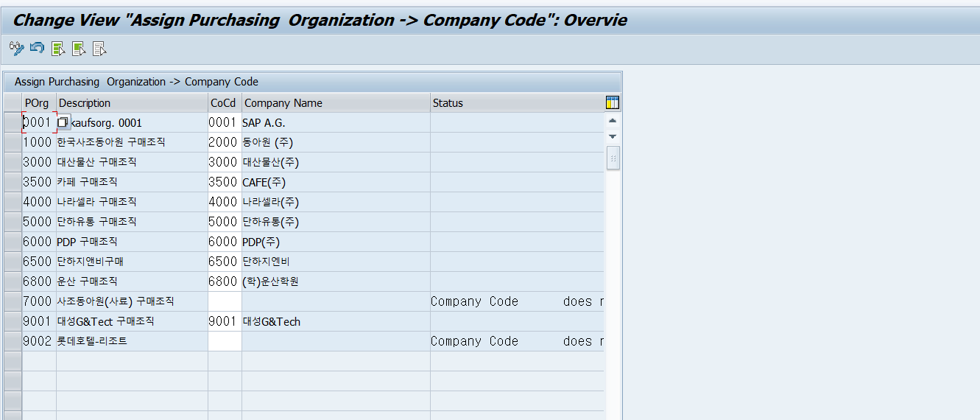Click description 'PDP 구매조직'
The image size is (980, 420).
[87, 242]
